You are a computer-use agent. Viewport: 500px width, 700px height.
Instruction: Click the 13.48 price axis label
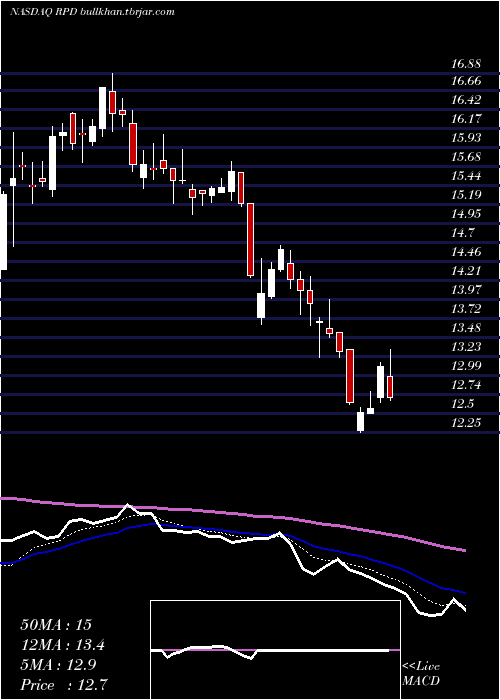pos(466,328)
